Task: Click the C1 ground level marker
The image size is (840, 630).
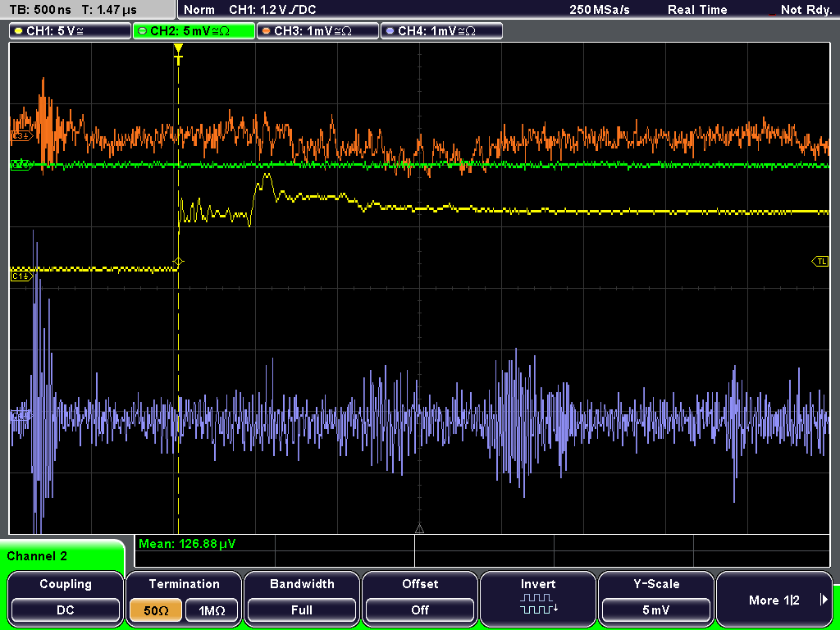Action: 21,276
